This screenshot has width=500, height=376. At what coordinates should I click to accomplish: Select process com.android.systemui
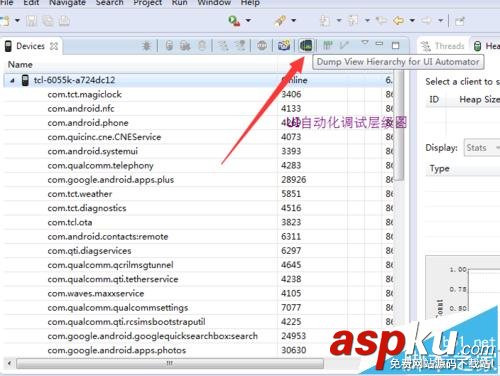pos(92,151)
